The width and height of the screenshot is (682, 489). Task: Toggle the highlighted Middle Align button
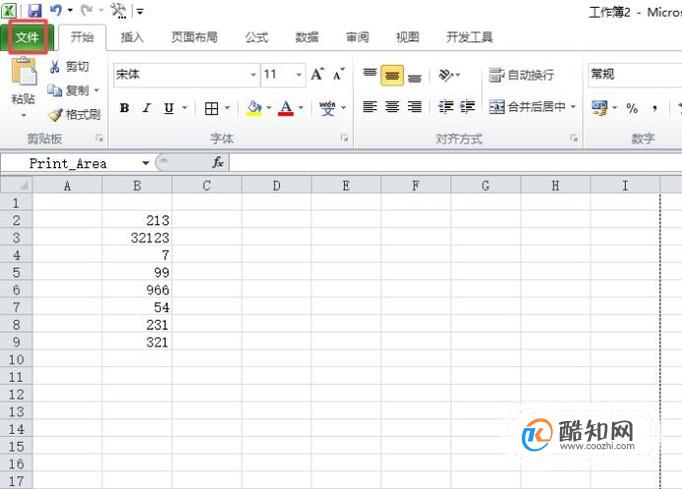click(x=392, y=75)
